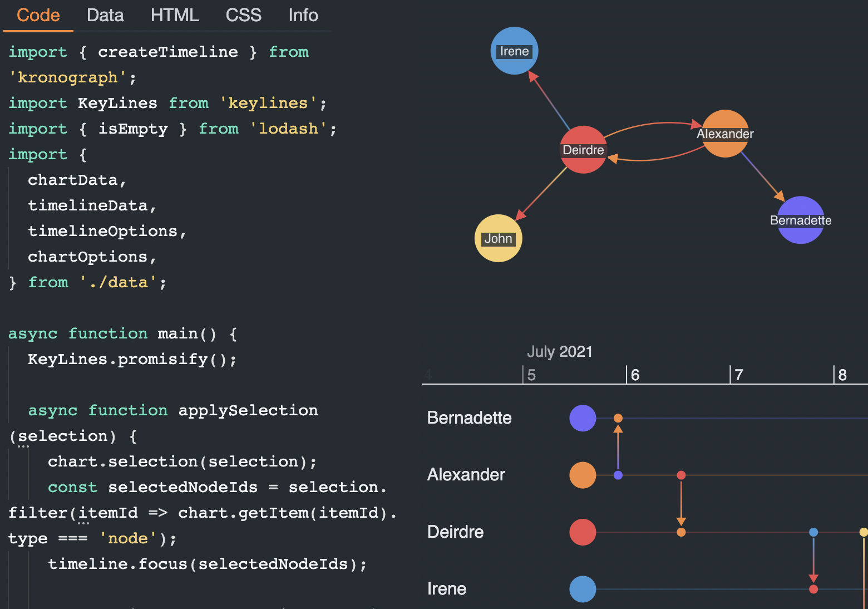Open the HTML tab
This screenshot has width=868, height=609.
tap(175, 15)
